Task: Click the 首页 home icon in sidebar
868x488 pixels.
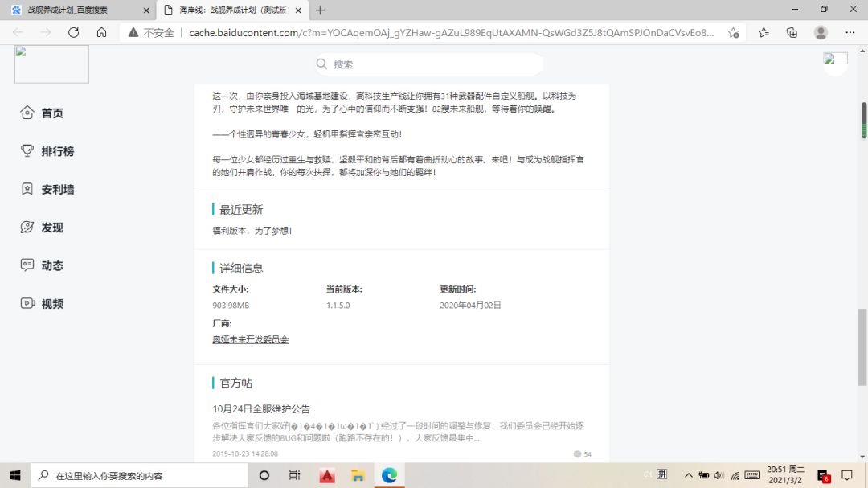Action: tap(27, 113)
